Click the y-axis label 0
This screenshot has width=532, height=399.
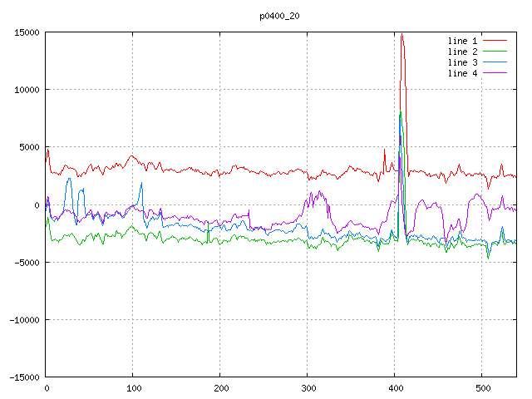click(x=37, y=205)
